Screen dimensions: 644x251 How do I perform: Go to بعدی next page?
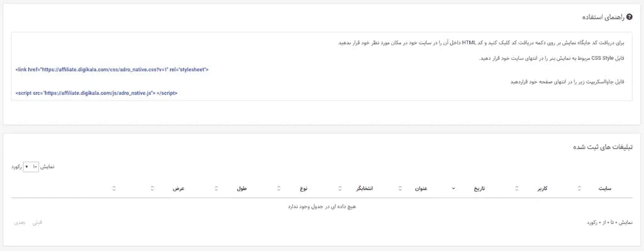click(x=19, y=222)
